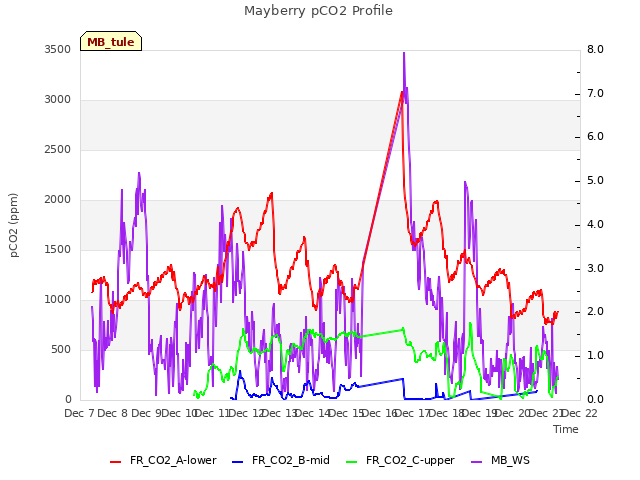The height and width of the screenshot is (480, 640).
Task: Click the 7.0 right axis tick label
Action: click(x=595, y=93)
